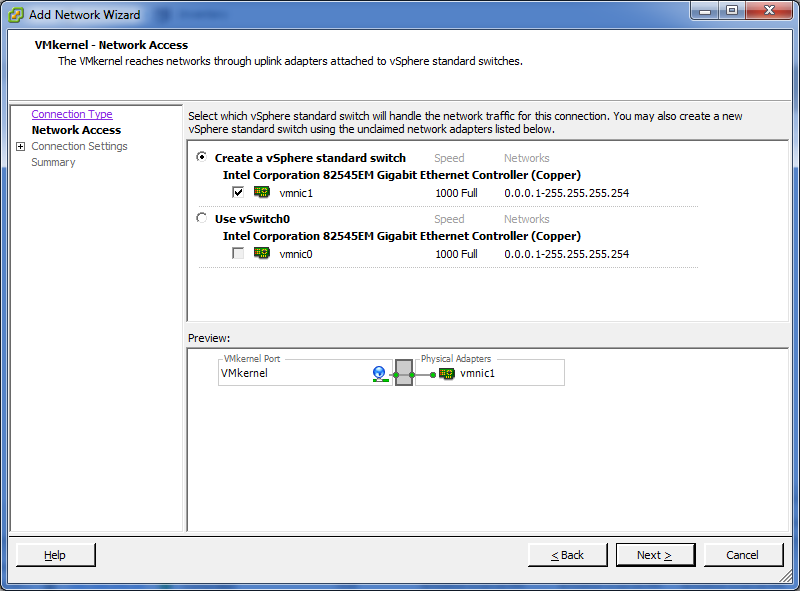Click the network range value for vmnic1
800x591 pixels.
point(566,193)
